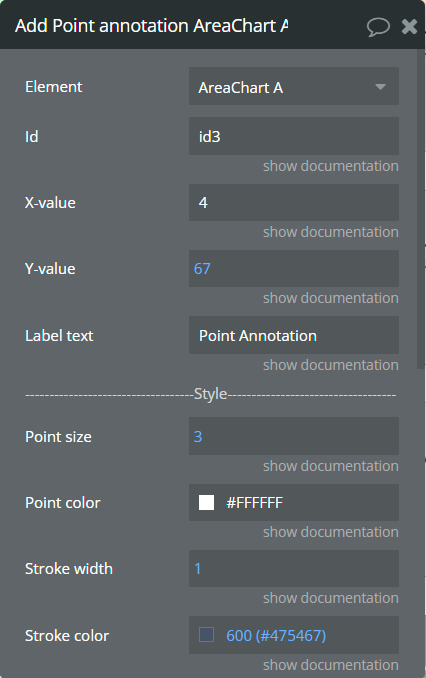The height and width of the screenshot is (678, 426).
Task: Select the Point size field showing 3
Action: coord(294,436)
